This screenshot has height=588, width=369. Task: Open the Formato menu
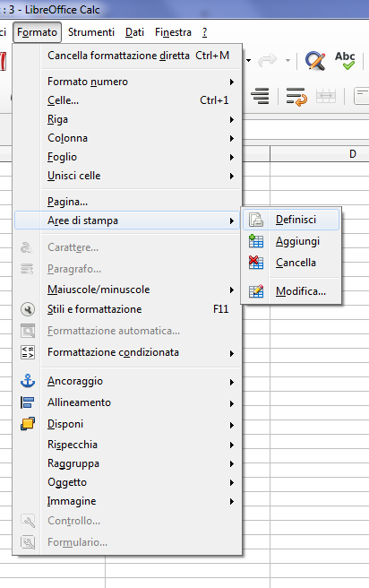(x=37, y=32)
